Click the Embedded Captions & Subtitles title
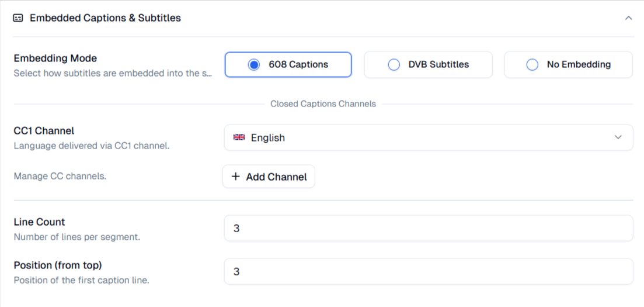 [105, 18]
